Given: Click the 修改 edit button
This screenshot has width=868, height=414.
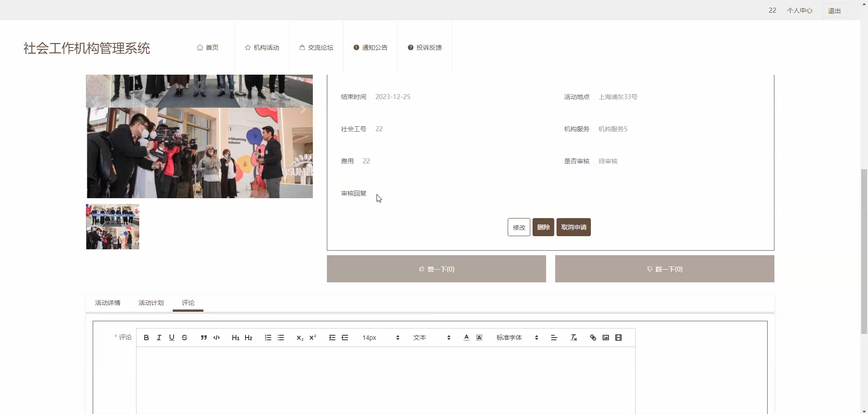Looking at the screenshot, I should coord(519,227).
